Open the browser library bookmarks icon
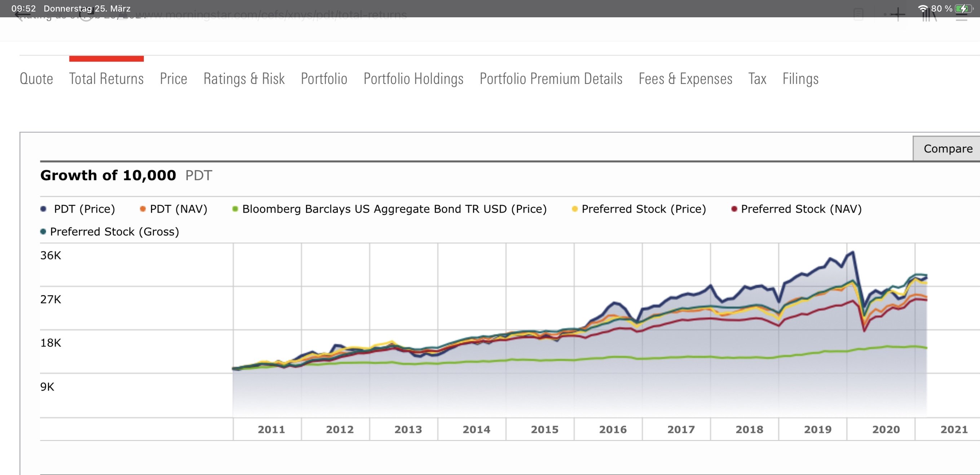The width and height of the screenshot is (980, 475). coord(929,15)
